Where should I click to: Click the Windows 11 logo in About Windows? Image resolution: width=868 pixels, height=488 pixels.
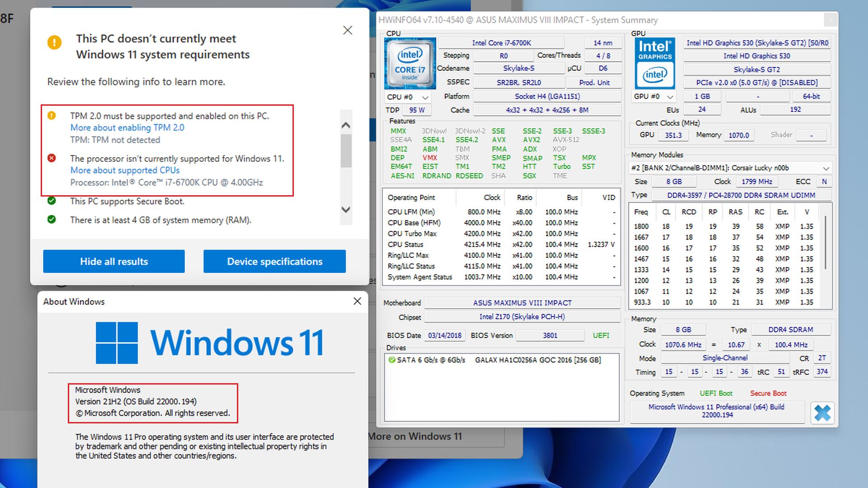click(x=117, y=343)
